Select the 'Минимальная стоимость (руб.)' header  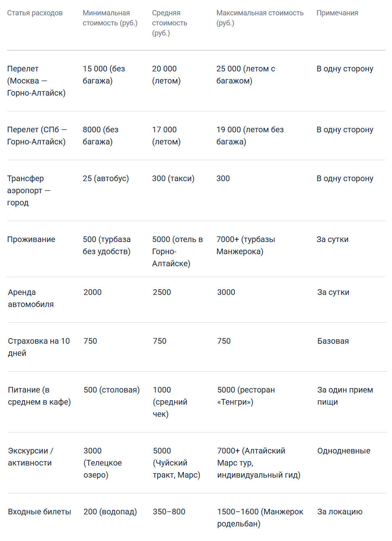click(x=110, y=18)
